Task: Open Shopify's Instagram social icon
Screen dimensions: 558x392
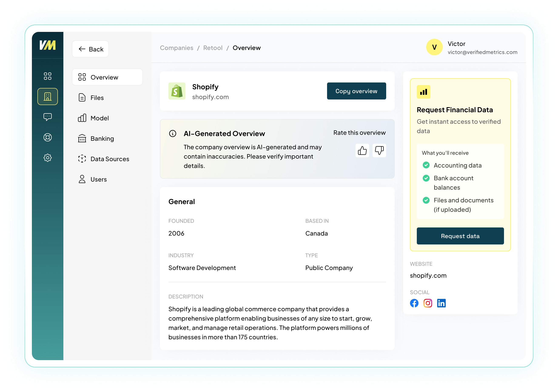Action: (x=428, y=303)
